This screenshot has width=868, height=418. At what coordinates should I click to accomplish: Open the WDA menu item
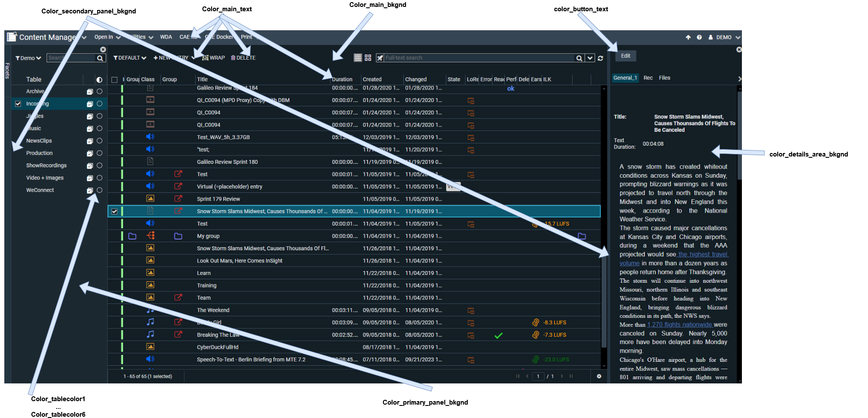[166, 37]
